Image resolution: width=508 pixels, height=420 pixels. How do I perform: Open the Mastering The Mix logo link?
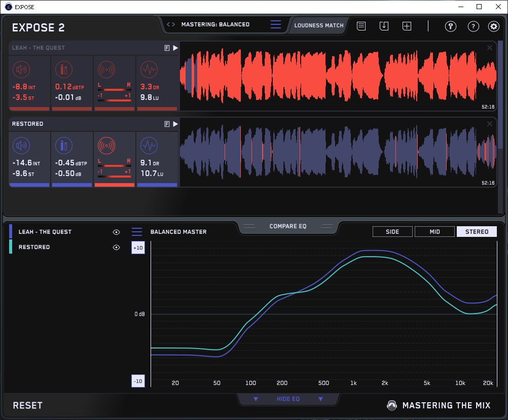(x=439, y=405)
